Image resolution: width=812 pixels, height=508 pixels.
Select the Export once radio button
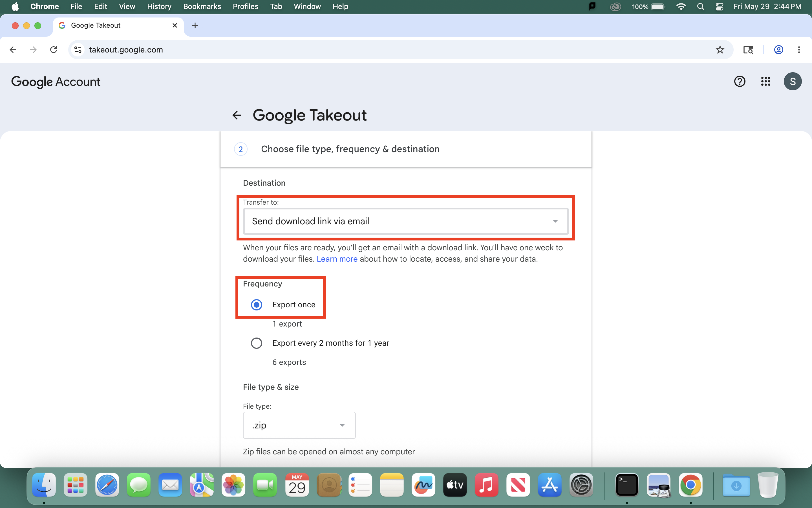coord(257,305)
